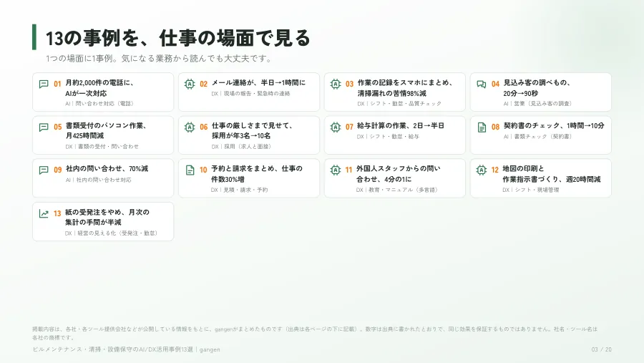Open case 04 title 見込み客の調べもの

pyautogui.click(x=537, y=88)
